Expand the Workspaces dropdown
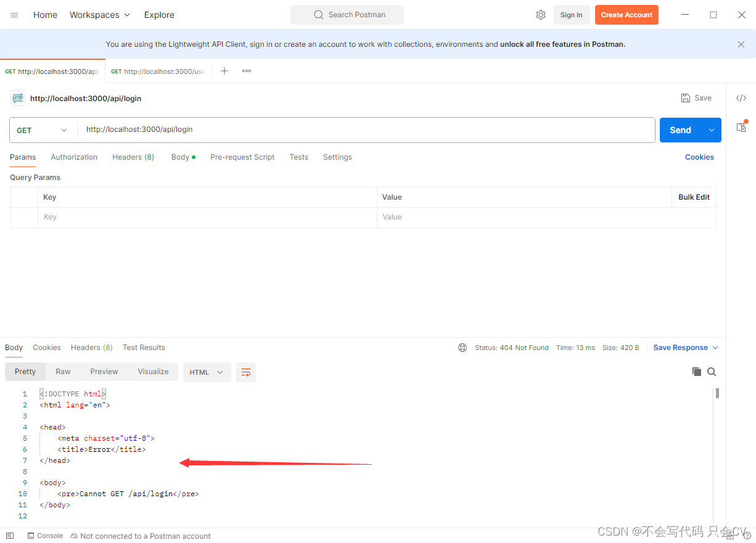This screenshot has width=756, height=543. coord(100,15)
